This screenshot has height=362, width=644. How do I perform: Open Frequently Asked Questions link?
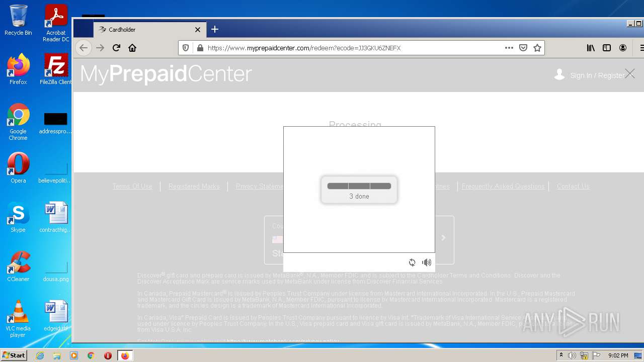coord(503,186)
